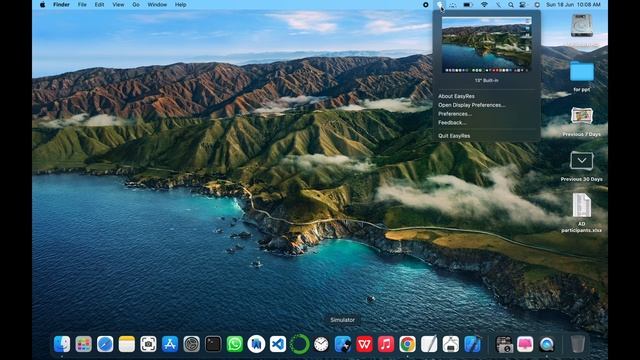Open the green ring app in Dock
The width and height of the screenshot is (640, 360).
[300, 344]
